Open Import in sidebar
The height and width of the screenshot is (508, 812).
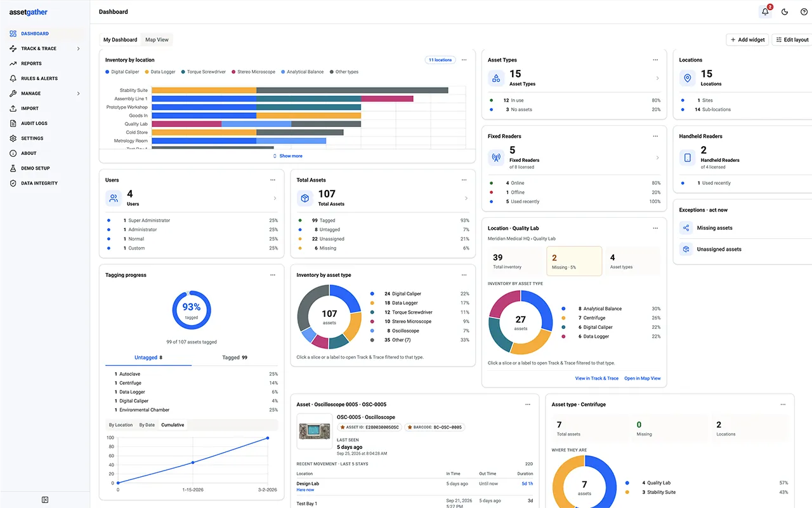coord(44,108)
